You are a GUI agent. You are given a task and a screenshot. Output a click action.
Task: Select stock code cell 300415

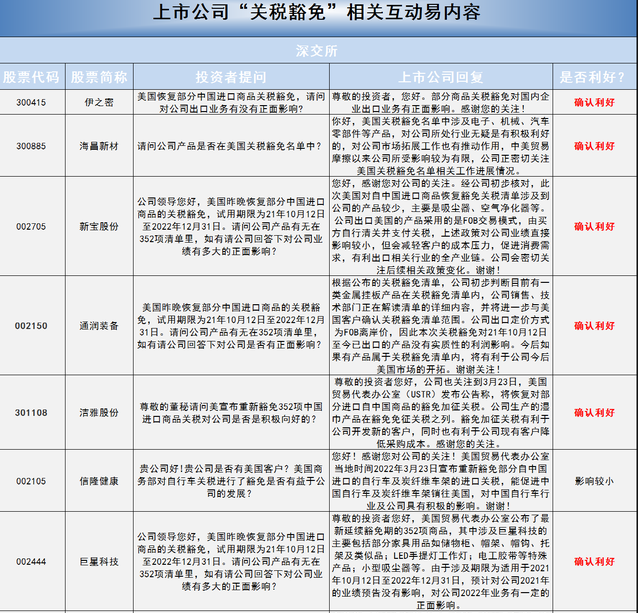click(29, 102)
